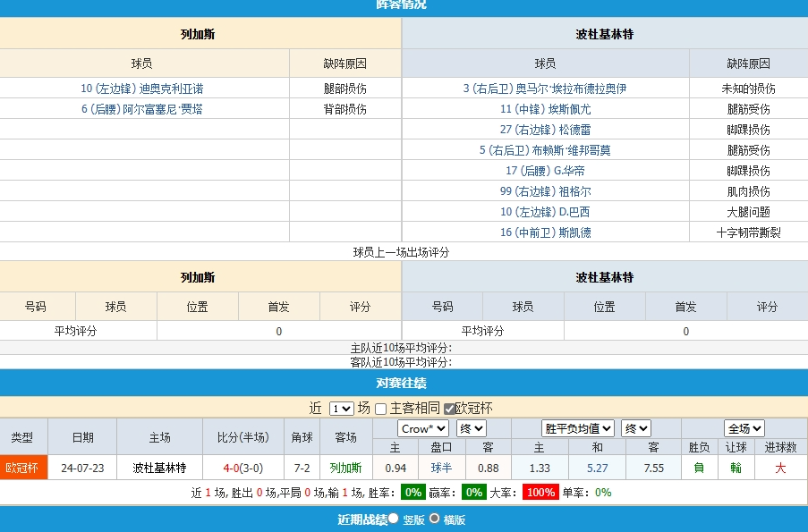
Task: Open the 终 dropdown beside Crow*
Action: 470,428
